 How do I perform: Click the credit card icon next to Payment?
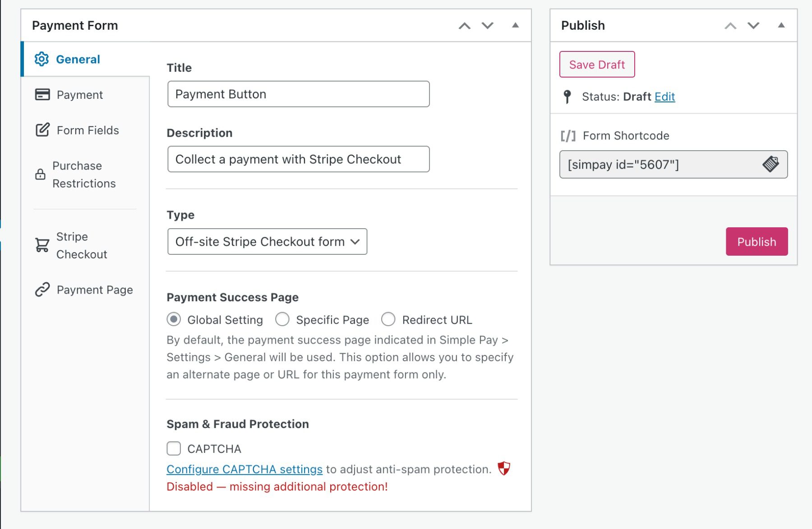click(41, 94)
